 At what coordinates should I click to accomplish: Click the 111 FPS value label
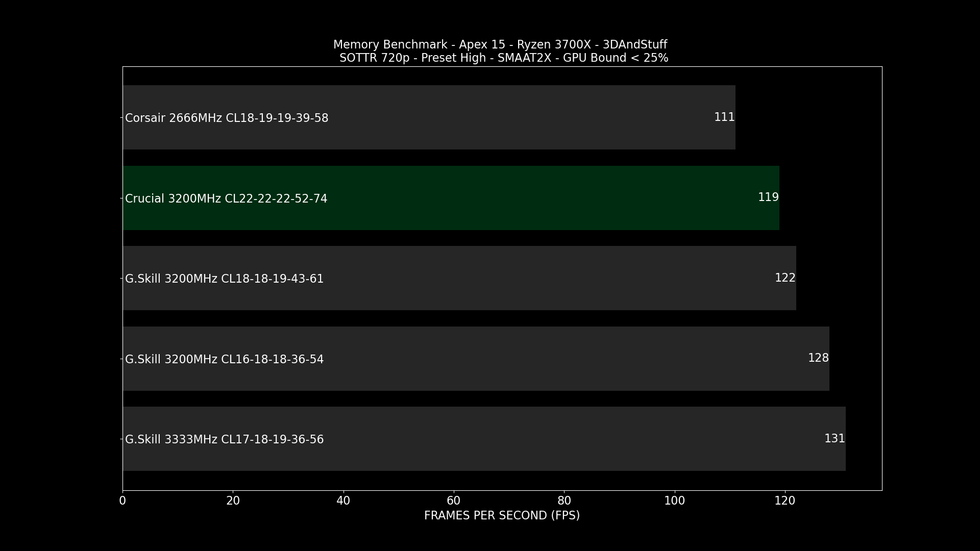(724, 117)
